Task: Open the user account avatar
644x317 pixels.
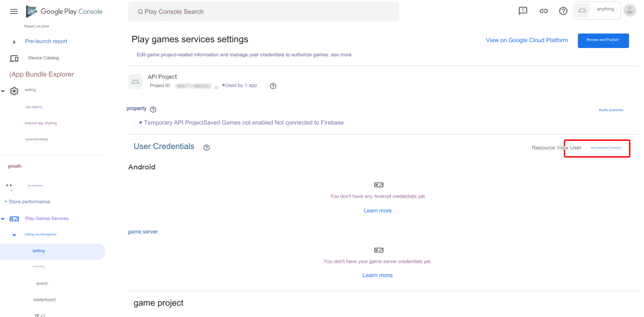Action: tap(630, 10)
